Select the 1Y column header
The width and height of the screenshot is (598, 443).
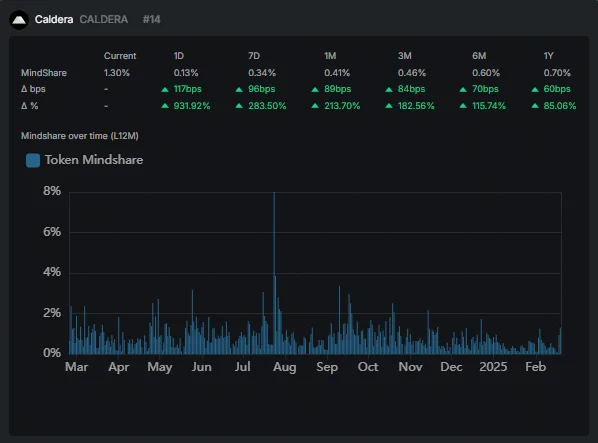click(548, 56)
